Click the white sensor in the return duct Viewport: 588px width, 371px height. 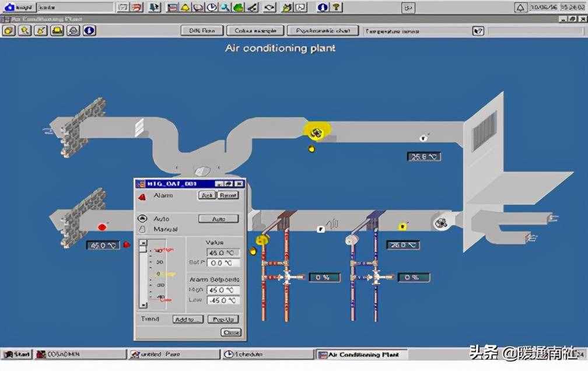[x=423, y=138]
